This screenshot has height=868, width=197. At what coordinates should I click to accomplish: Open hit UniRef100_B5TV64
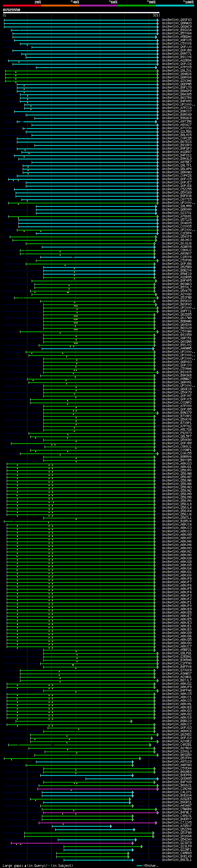click(x=177, y=33)
